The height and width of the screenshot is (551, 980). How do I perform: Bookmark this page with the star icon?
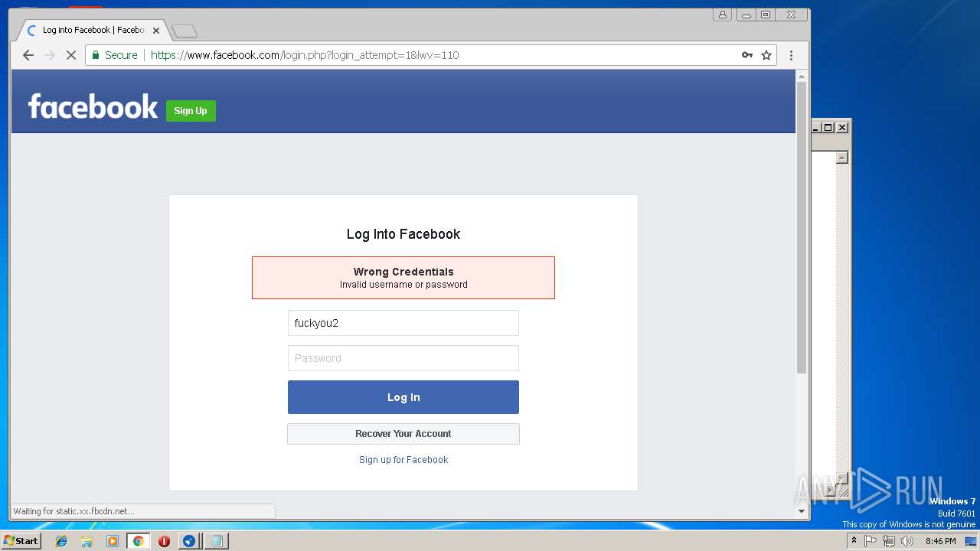766,55
